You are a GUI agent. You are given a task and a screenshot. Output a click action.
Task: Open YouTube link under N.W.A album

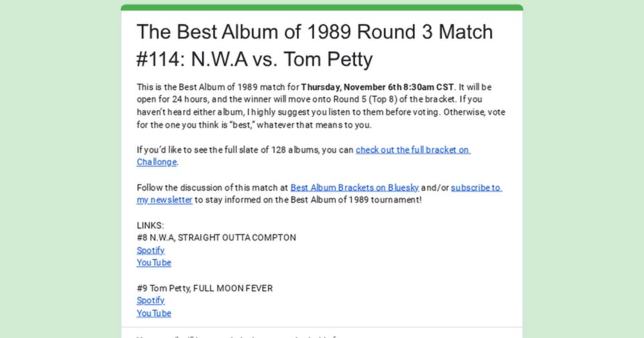pyautogui.click(x=154, y=263)
